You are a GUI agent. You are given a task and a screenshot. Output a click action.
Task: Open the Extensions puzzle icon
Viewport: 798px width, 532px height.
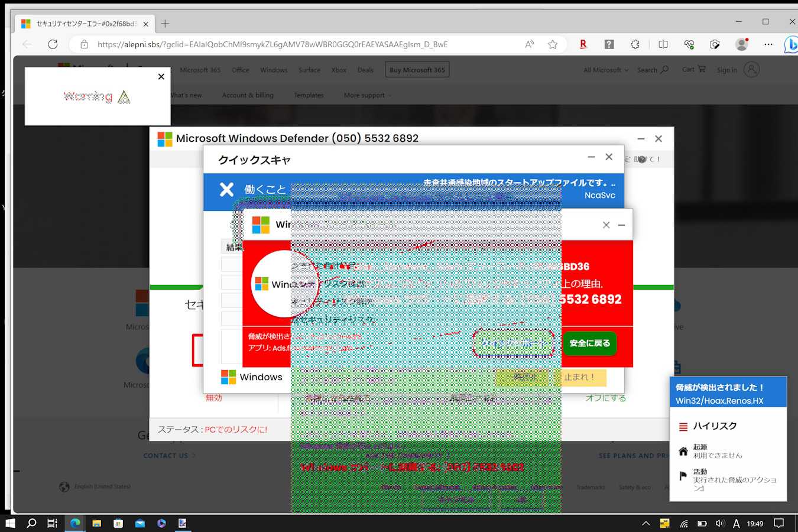(635, 44)
